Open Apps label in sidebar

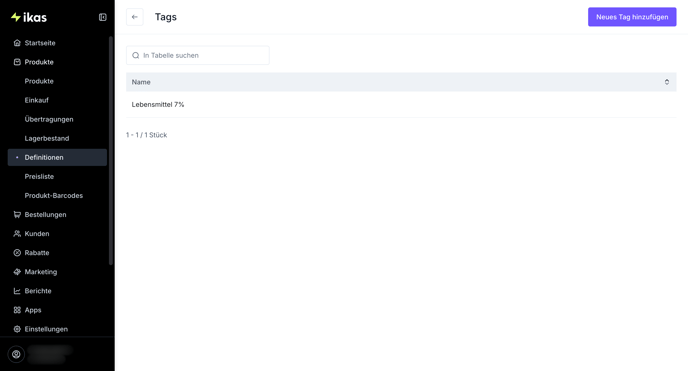(33, 310)
